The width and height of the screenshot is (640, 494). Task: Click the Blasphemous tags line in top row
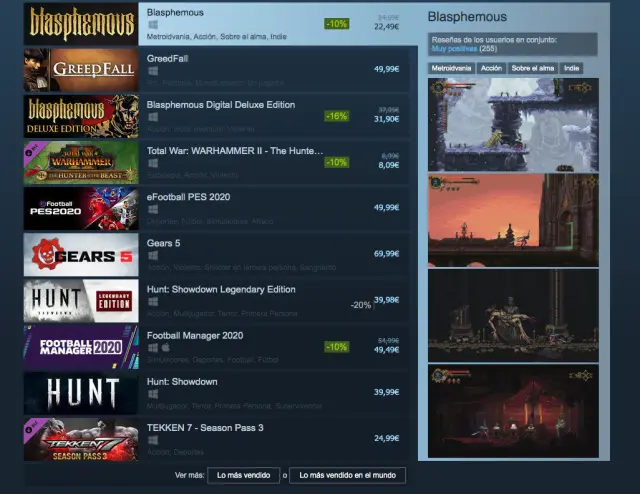point(217,37)
